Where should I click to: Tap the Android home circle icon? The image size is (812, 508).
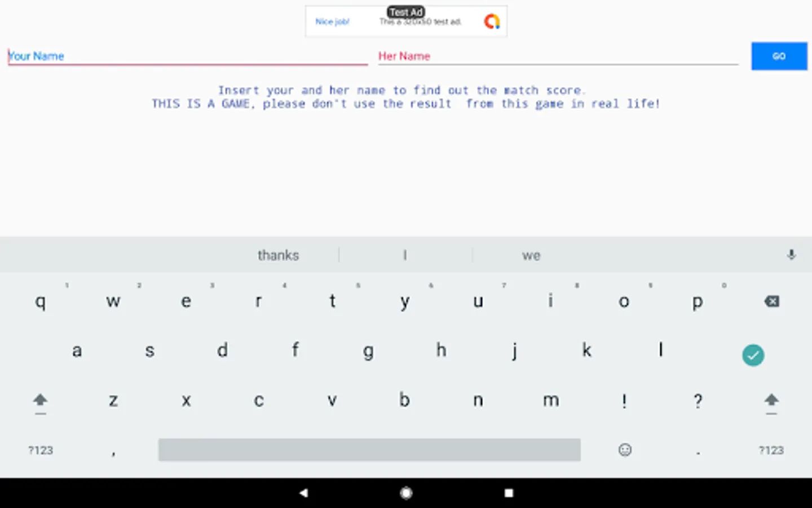pos(406,493)
